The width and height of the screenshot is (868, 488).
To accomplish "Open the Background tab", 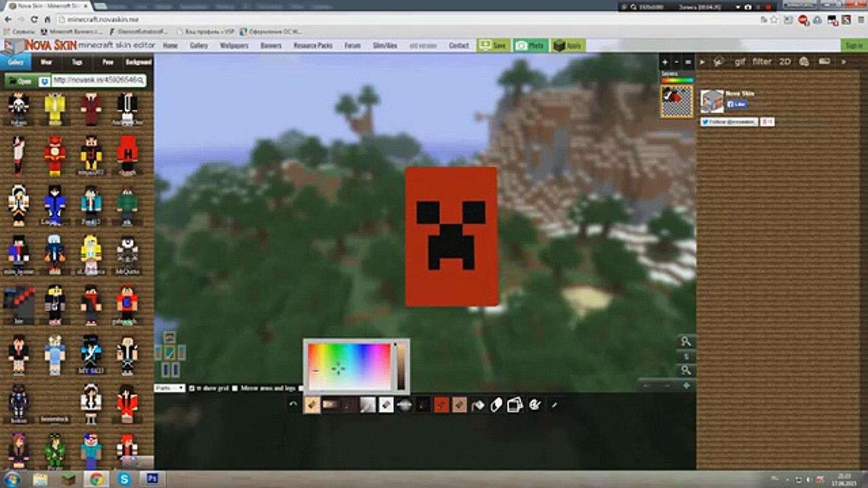I will click(x=138, y=62).
